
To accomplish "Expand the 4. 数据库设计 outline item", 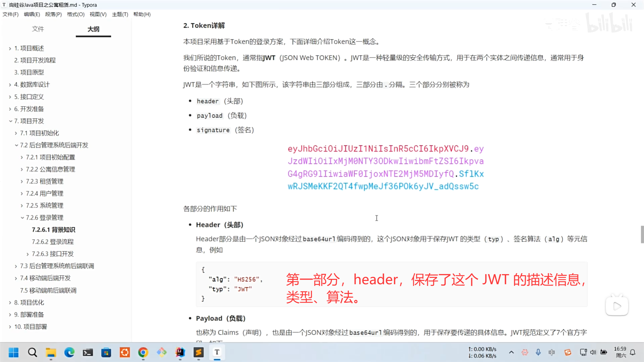I will click(x=10, y=85).
